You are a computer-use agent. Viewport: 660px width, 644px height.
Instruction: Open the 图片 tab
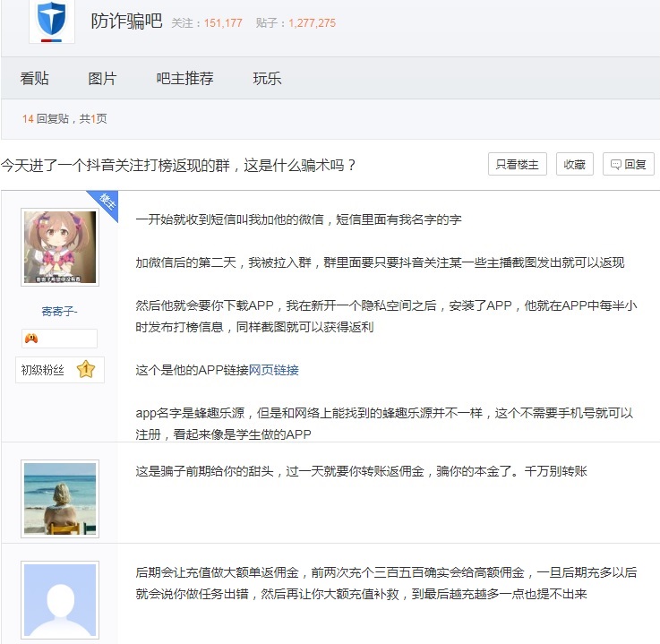[102, 79]
